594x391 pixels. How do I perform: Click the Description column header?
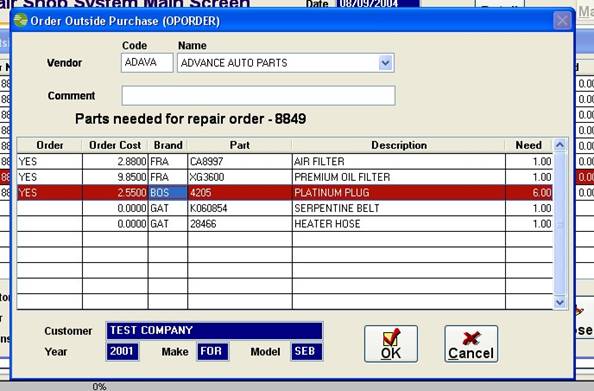click(x=399, y=145)
